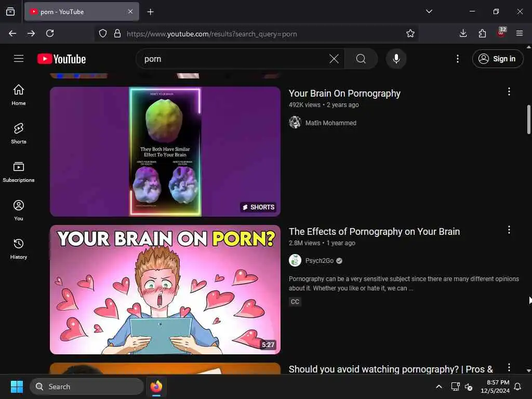The height and width of the screenshot is (399, 532).
Task: Open Firefox tracking protection shield
Action: point(103,33)
